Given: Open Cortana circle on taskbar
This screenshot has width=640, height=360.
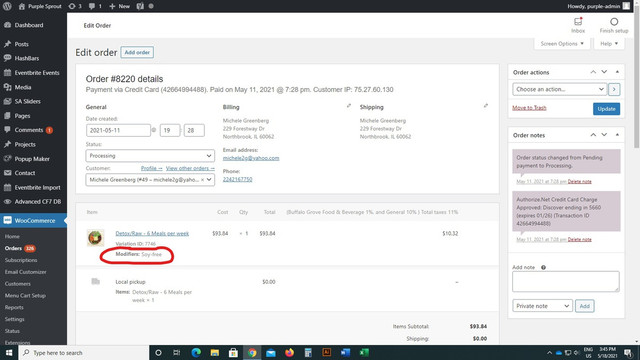Looking at the screenshot, I should pos(158,353).
